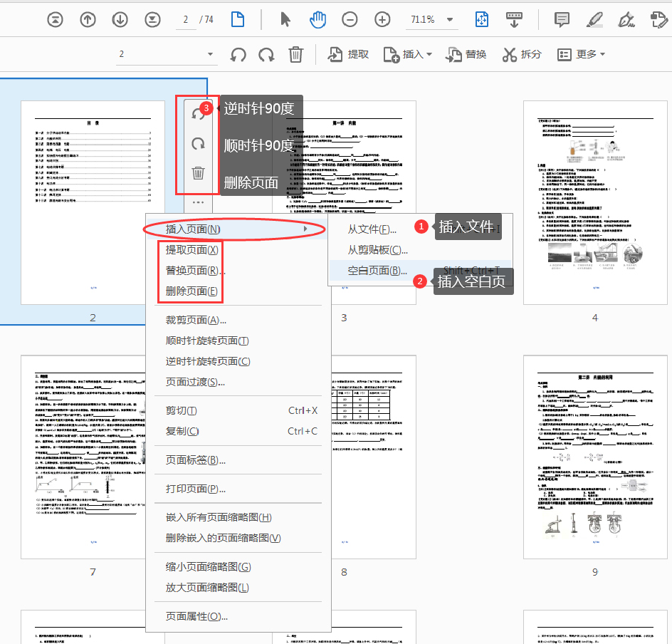672x644 pixels.
Task: Click fit page view icon
Action: pos(482,20)
